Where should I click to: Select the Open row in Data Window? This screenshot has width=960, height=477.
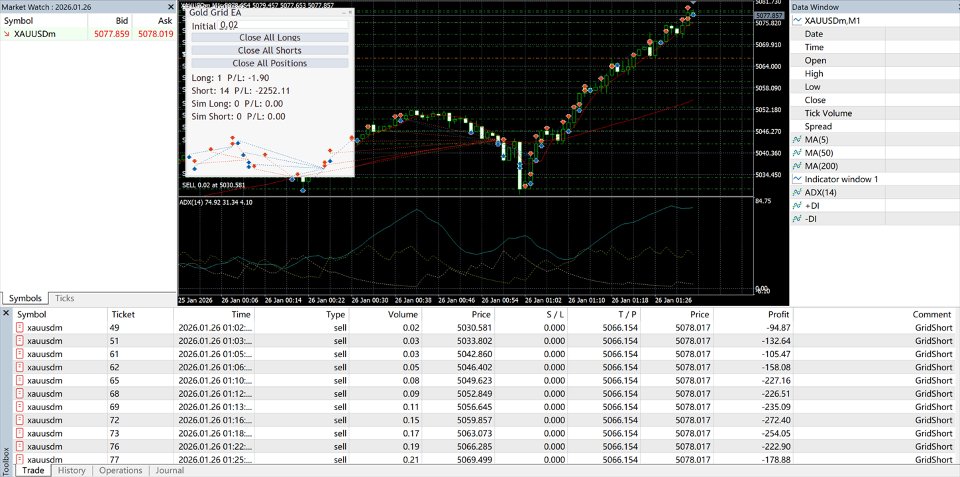coord(875,61)
